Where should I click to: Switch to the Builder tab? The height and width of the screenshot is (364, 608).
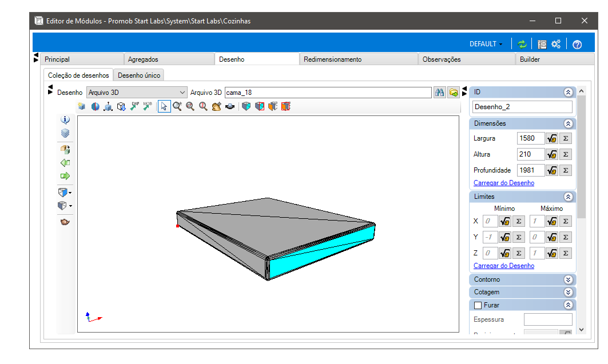tap(555, 59)
